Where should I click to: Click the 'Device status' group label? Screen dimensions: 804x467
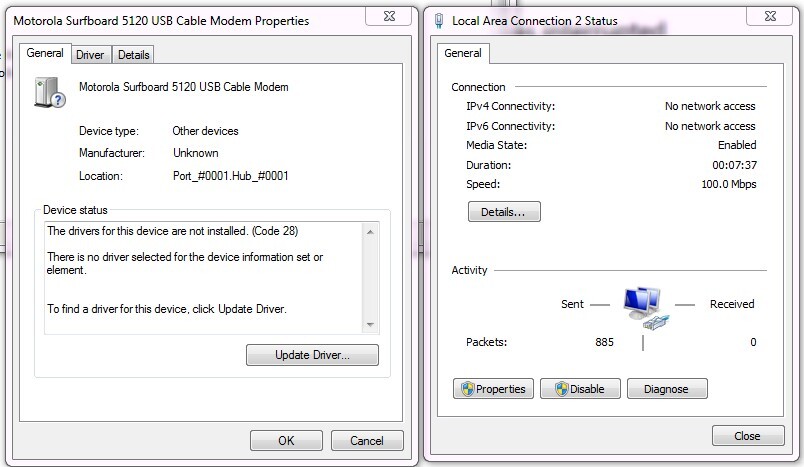[x=75, y=210]
